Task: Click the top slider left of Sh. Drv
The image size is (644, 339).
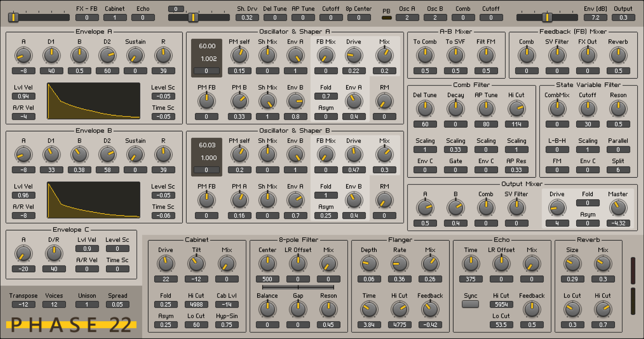Action: [x=199, y=17]
